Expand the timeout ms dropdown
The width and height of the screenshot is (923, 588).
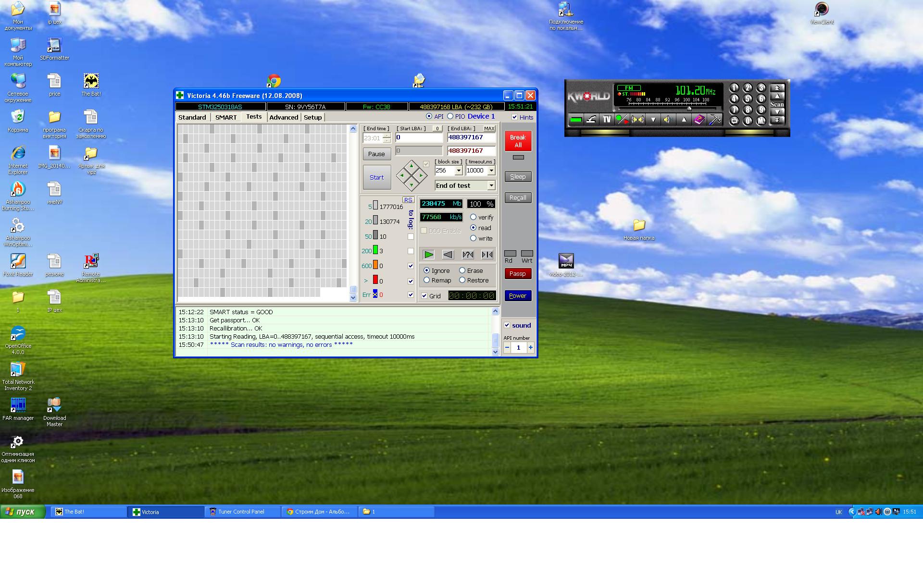(x=491, y=171)
